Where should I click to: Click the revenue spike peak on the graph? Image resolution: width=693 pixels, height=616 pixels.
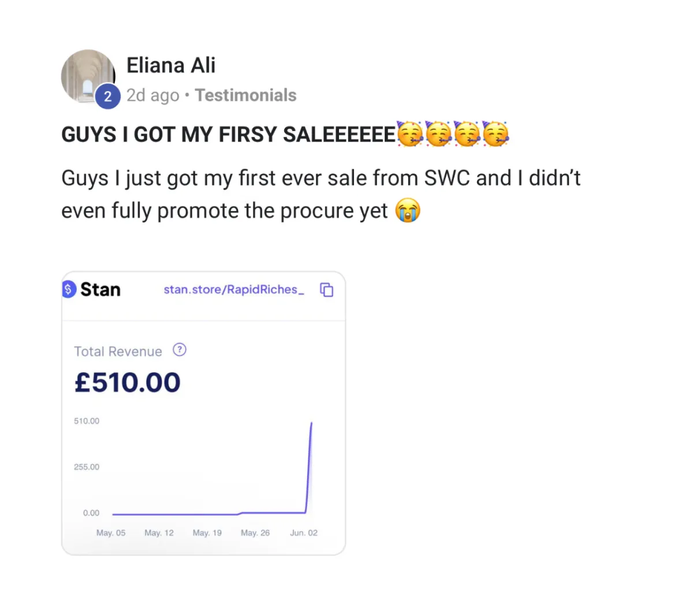click(x=312, y=424)
